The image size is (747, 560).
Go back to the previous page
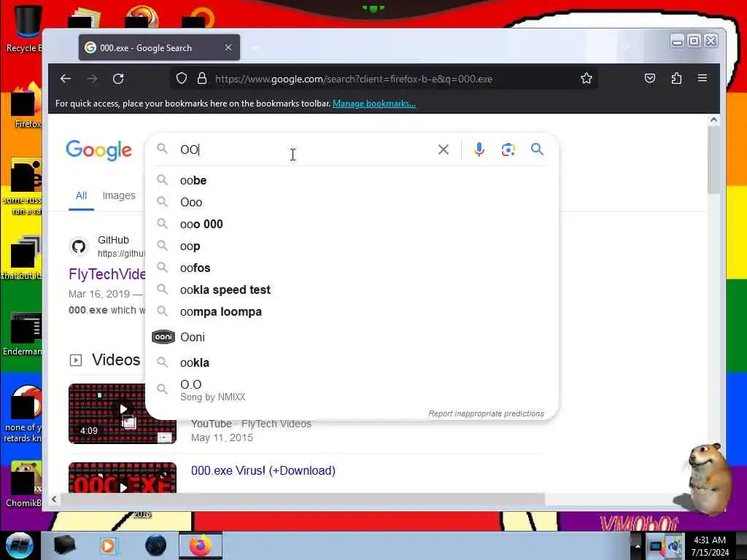[66, 79]
